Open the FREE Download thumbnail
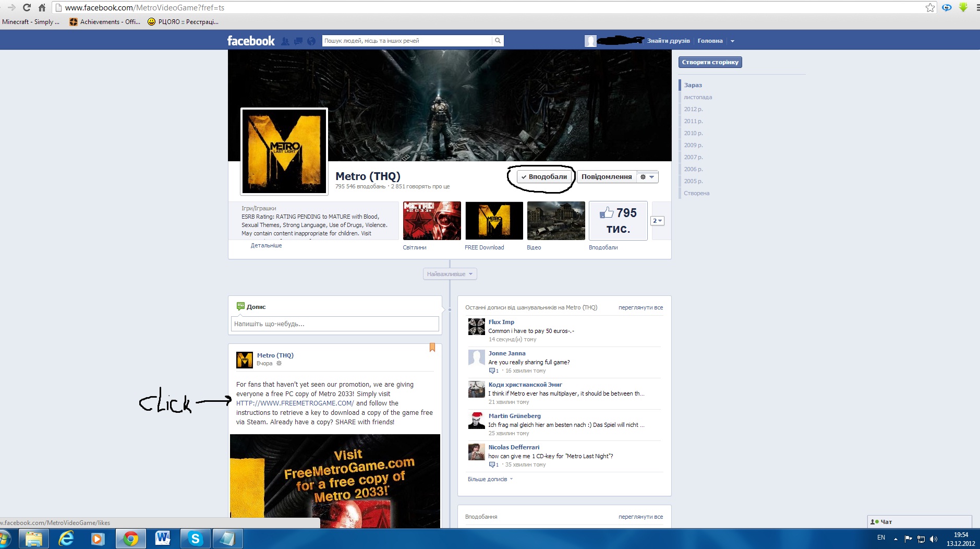Screen dimensions: 980x549 pyautogui.click(x=494, y=221)
